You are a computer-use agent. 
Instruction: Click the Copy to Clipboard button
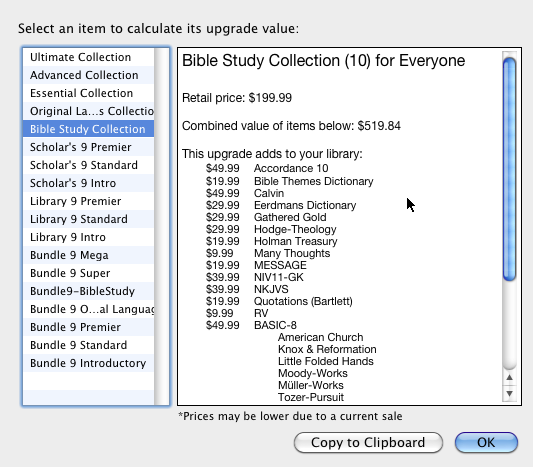click(368, 443)
